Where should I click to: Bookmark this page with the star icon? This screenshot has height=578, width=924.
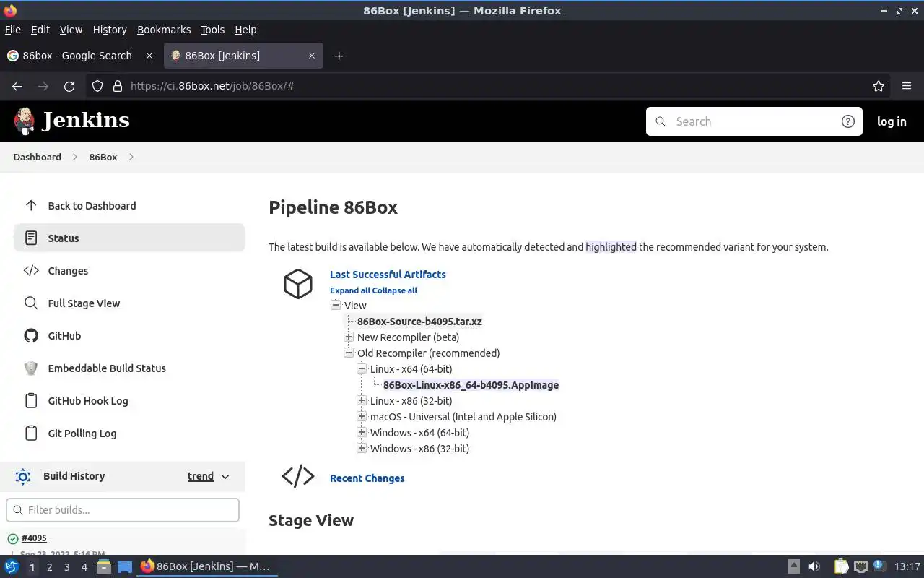(x=879, y=86)
